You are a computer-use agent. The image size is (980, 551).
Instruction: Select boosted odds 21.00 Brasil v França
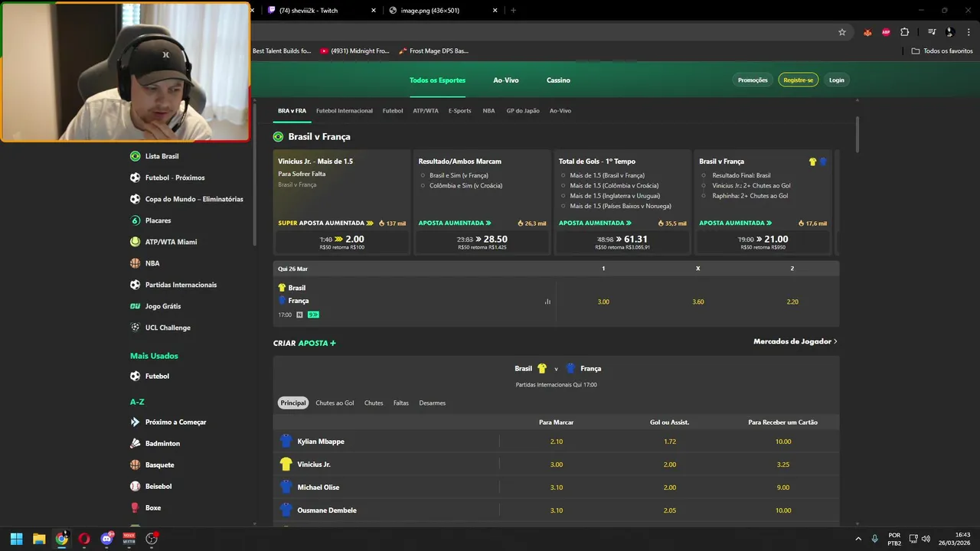[763, 242]
